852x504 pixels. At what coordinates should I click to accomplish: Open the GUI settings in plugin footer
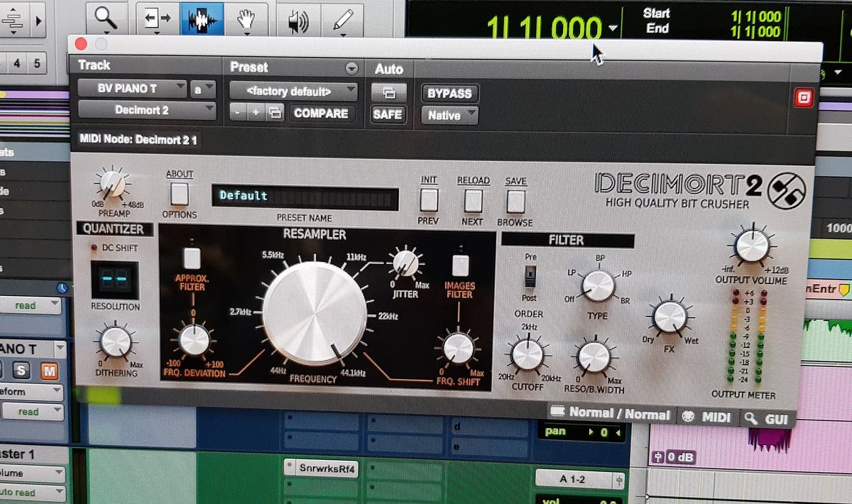click(767, 420)
